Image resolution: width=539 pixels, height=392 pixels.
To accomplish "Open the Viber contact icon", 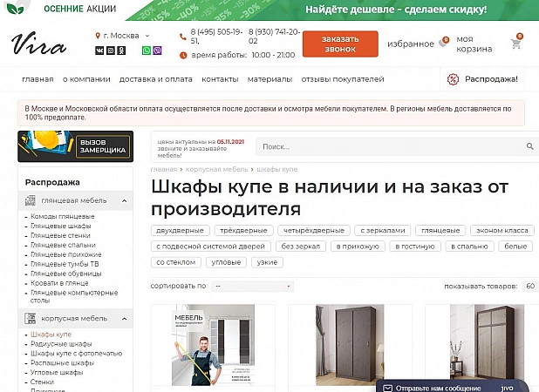I will (157, 51).
